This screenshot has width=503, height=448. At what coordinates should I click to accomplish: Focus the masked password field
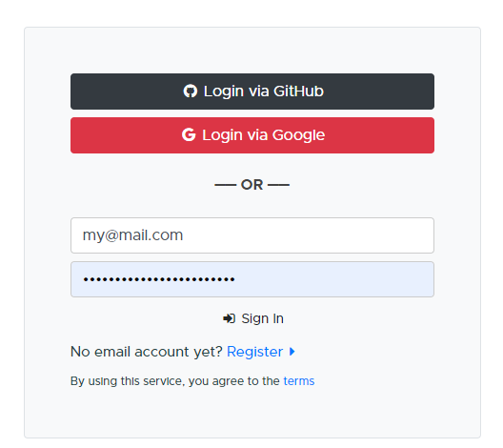coord(252,279)
